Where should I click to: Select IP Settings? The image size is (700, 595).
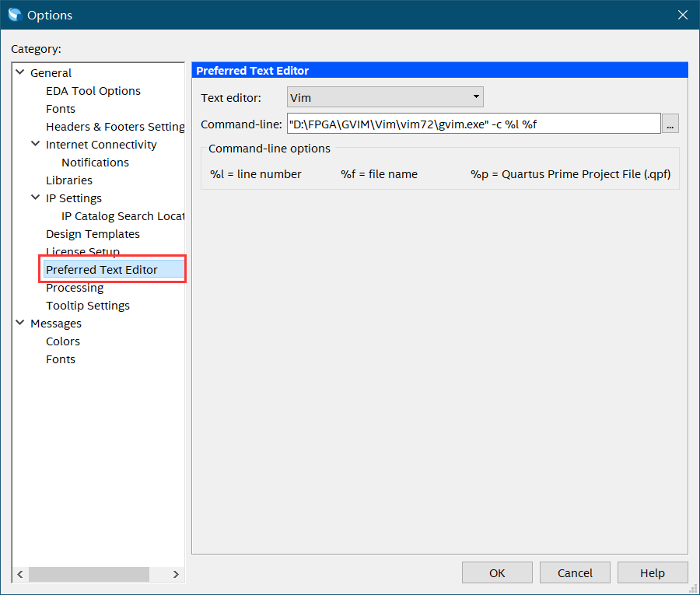[74, 198]
